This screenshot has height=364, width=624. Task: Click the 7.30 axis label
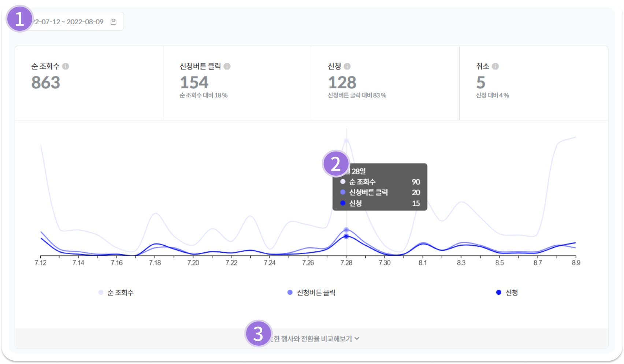click(x=385, y=263)
